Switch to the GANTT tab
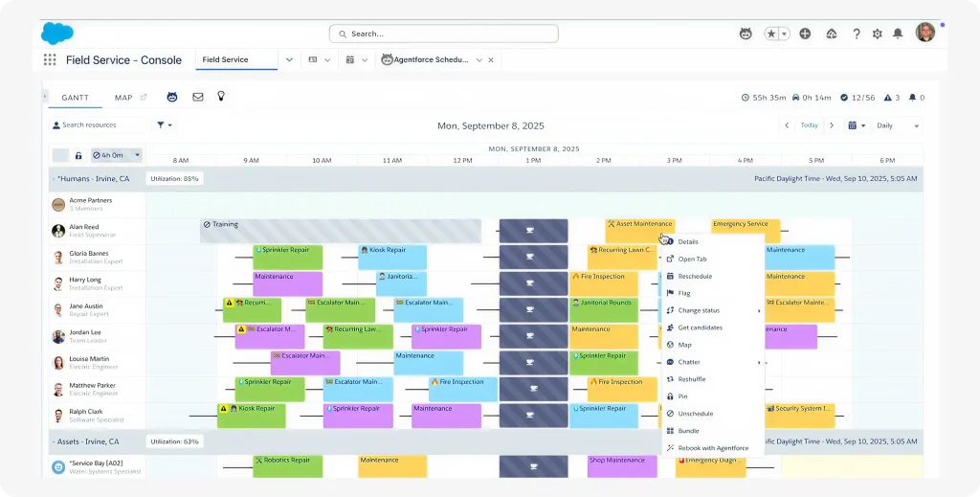Image resolution: width=980 pixels, height=497 pixels. [75, 98]
